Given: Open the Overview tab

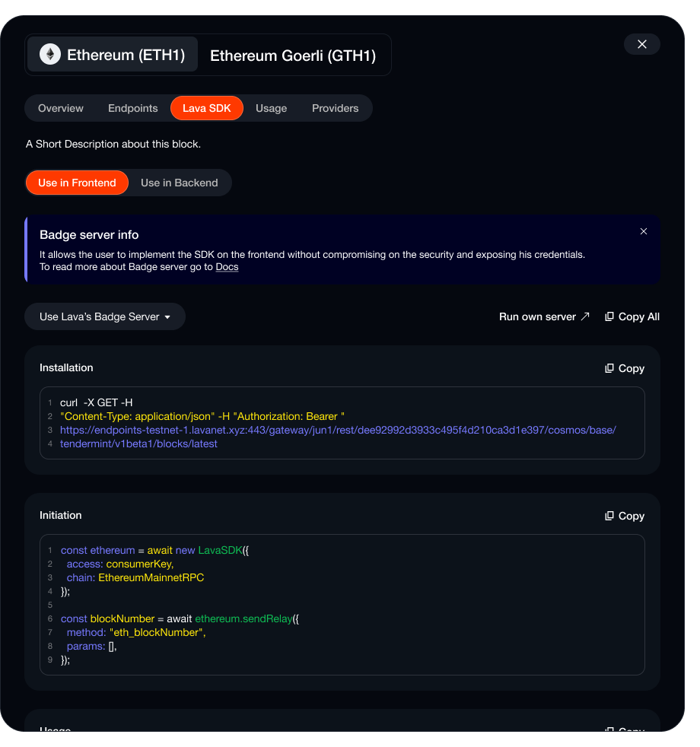Looking at the screenshot, I should [61, 108].
